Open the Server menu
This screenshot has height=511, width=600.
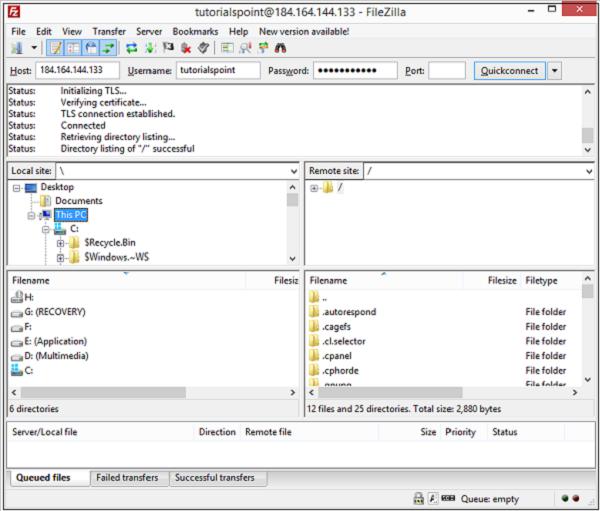149,32
